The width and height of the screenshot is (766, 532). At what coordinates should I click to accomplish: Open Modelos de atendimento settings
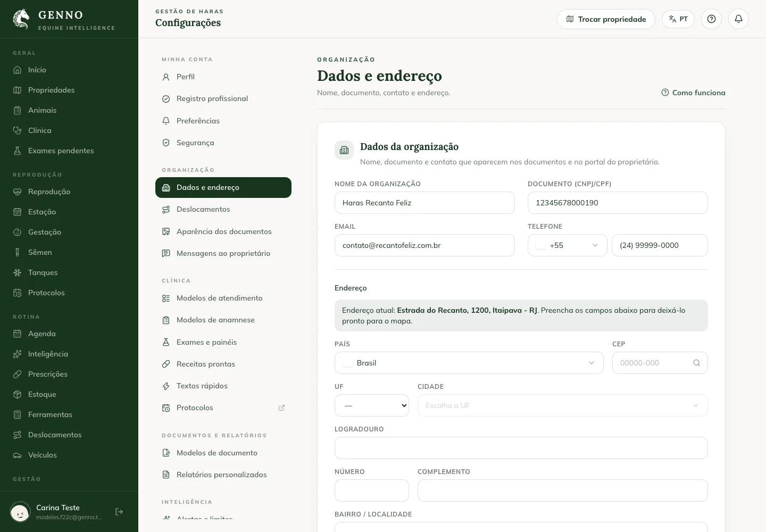tap(223, 298)
